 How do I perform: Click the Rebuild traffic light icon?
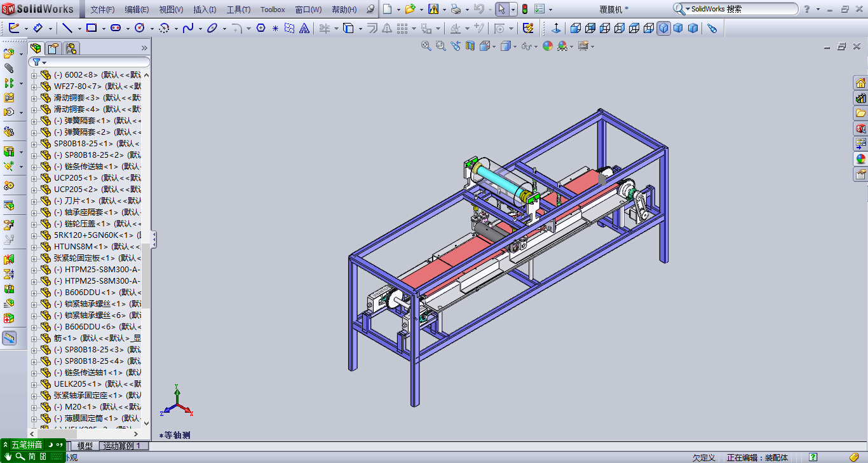coord(525,9)
